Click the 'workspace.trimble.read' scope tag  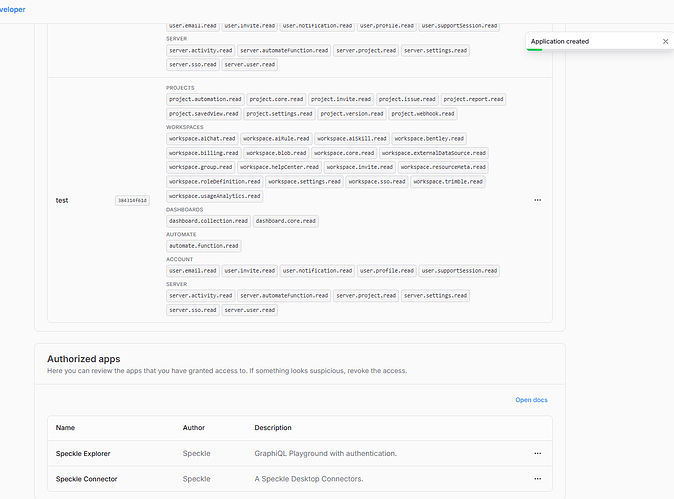pos(448,182)
